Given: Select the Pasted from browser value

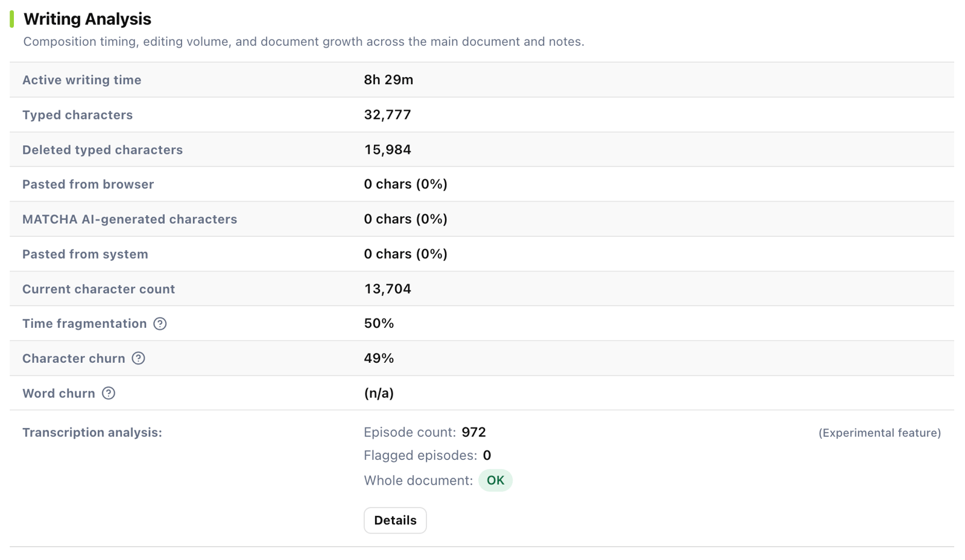Looking at the screenshot, I should click(x=405, y=184).
